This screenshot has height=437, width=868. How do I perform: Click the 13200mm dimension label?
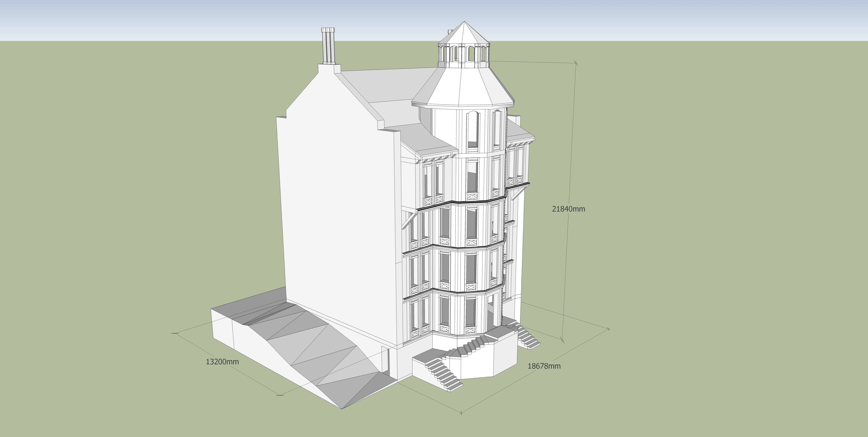(222, 362)
